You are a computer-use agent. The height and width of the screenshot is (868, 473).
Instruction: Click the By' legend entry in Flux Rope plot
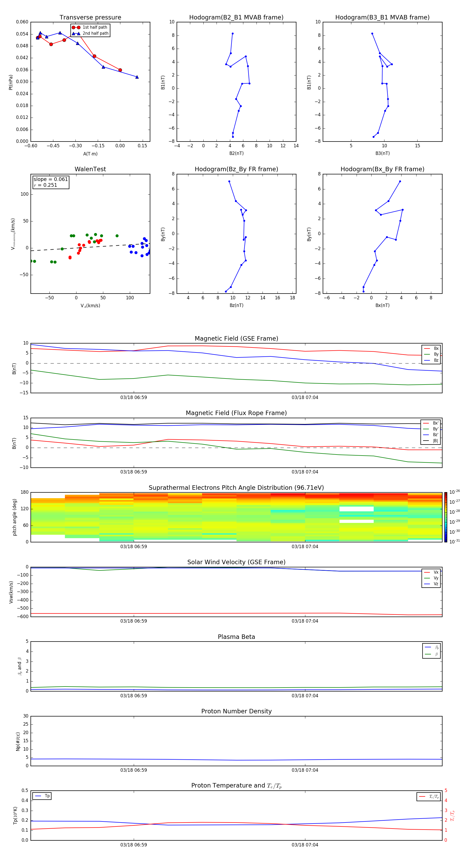pos(431,429)
